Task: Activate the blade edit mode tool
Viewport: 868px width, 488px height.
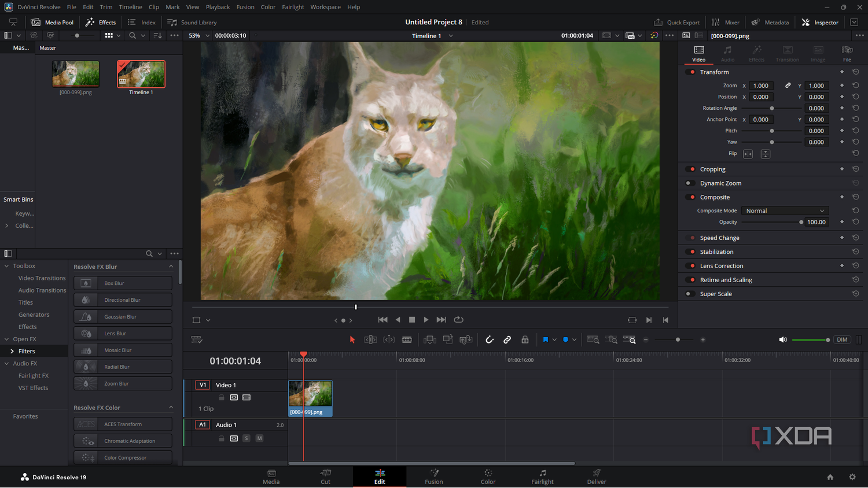Action: coord(407,340)
